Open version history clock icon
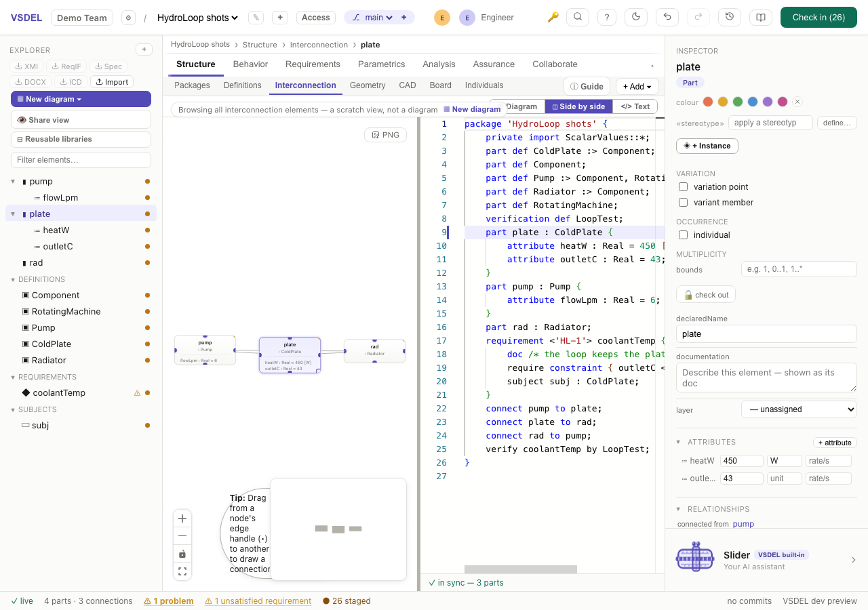The height and width of the screenshot is (610, 868). tap(729, 17)
